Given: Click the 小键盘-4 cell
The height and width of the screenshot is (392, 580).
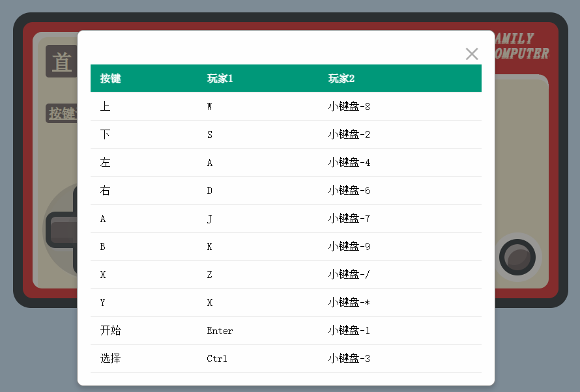Looking at the screenshot, I should (x=349, y=163).
